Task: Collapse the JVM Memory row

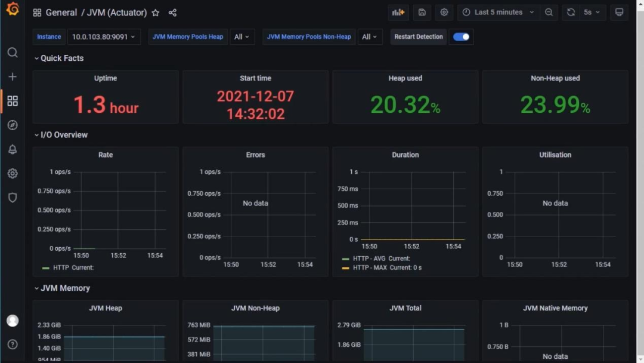Action: [x=64, y=288]
